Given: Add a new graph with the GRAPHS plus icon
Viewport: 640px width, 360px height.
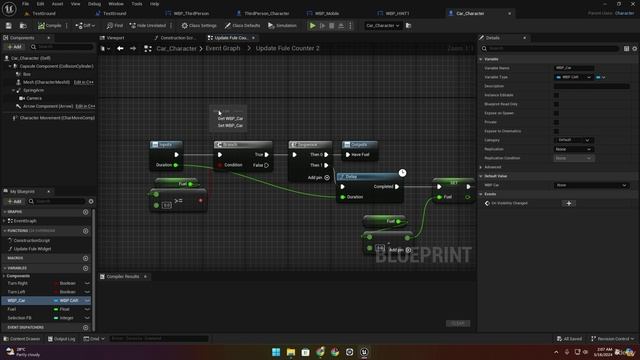Looking at the screenshot, I should (x=85, y=212).
